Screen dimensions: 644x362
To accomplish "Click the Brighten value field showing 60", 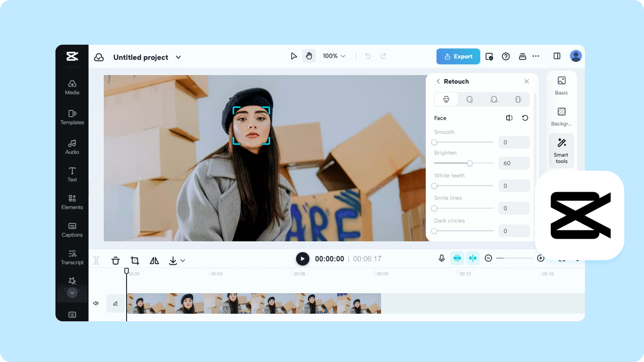I will coord(514,163).
